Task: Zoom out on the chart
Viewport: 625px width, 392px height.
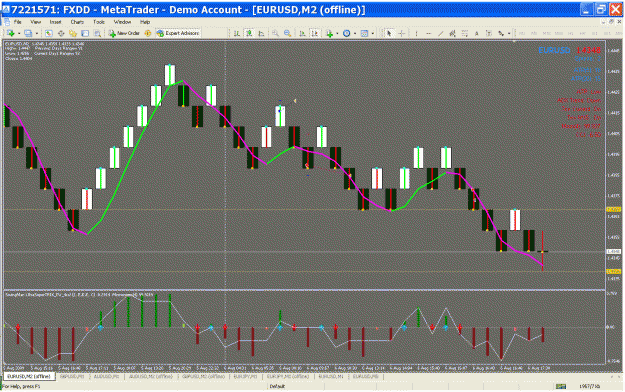Action: click(x=287, y=33)
